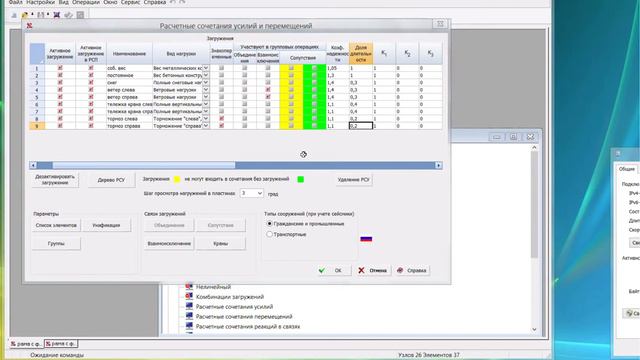This screenshot has width=640, height=360.
Task: Click the Отмена cancel button
Action: [373, 270]
